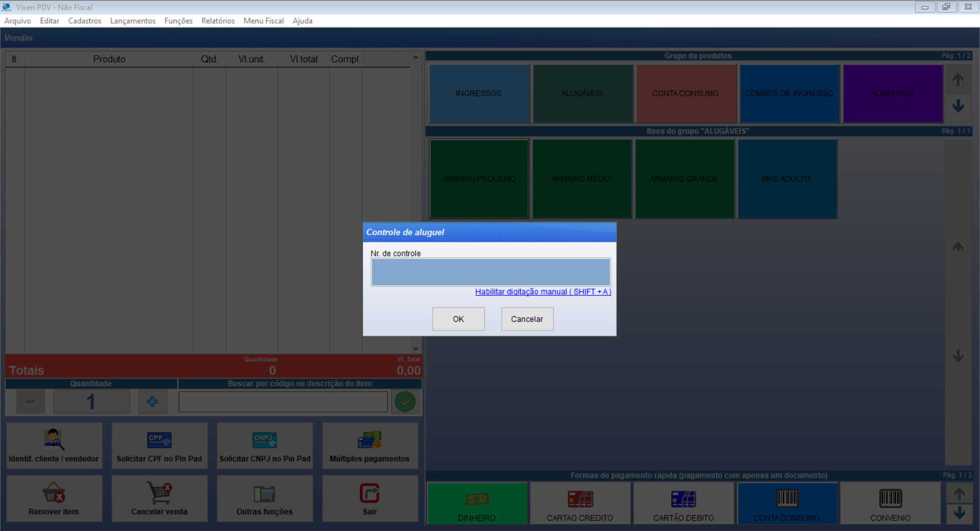Go to next payment methods page arrow
Screen dimensions: 980x531
click(x=959, y=514)
